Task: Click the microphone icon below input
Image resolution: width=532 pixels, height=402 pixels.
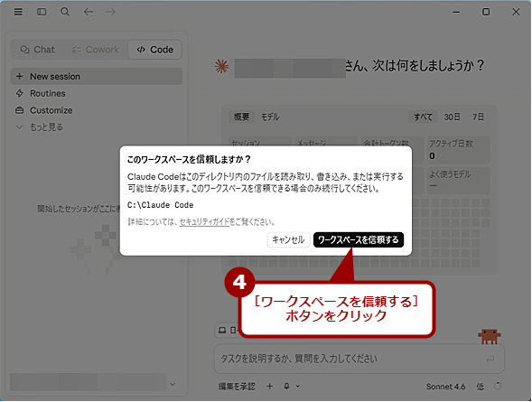Action: pos(286,386)
